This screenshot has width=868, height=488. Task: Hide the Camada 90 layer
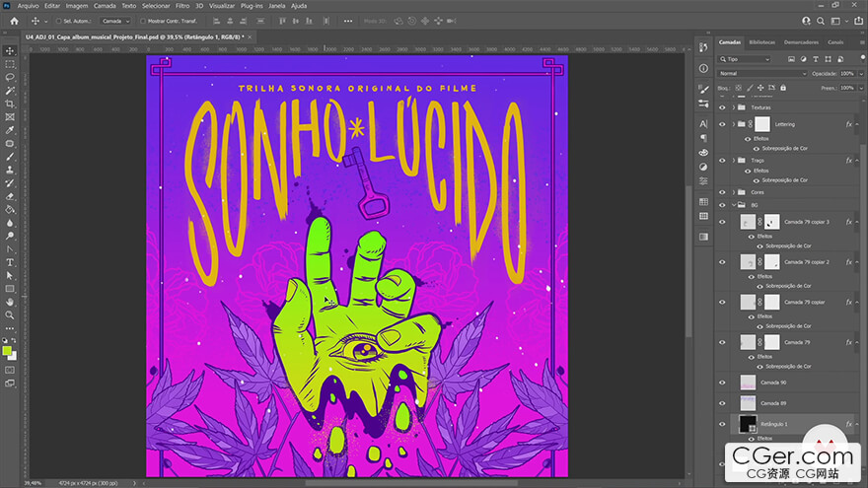(x=722, y=383)
